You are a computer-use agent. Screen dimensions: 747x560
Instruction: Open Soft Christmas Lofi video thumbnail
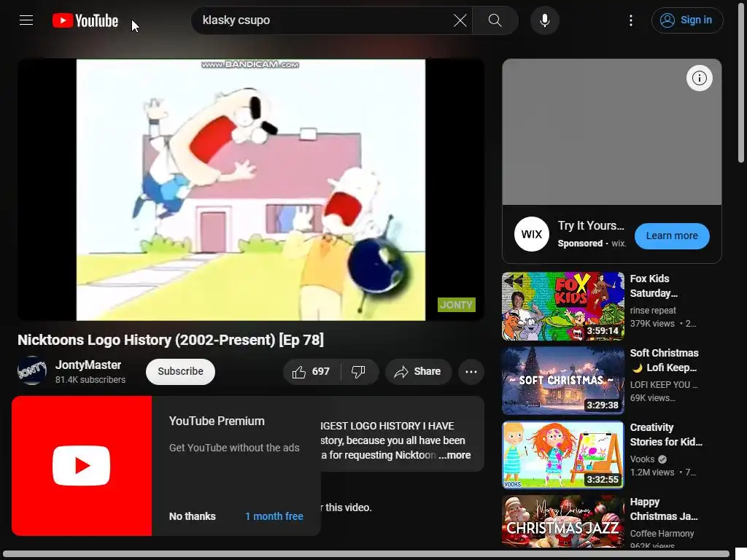click(x=562, y=381)
